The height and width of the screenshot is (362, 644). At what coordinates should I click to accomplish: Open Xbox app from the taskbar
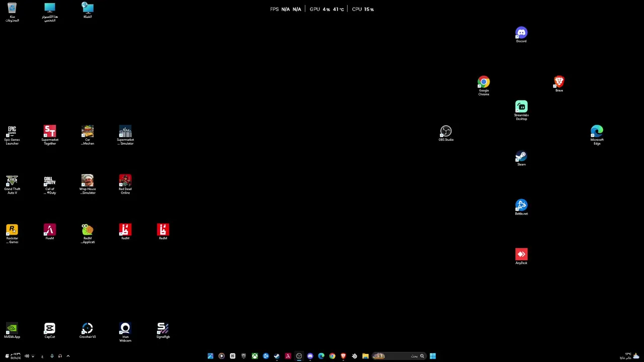click(255, 356)
